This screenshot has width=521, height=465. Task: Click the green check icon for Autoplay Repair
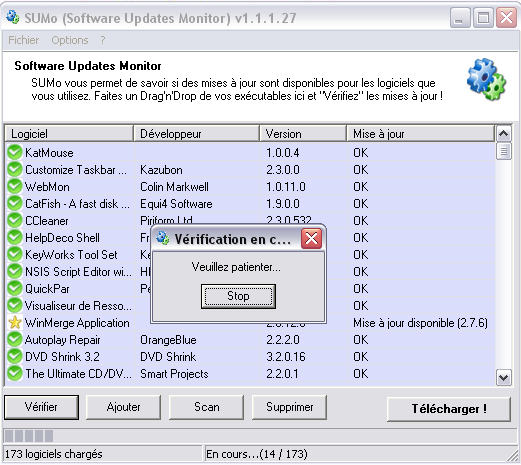pos(15,339)
